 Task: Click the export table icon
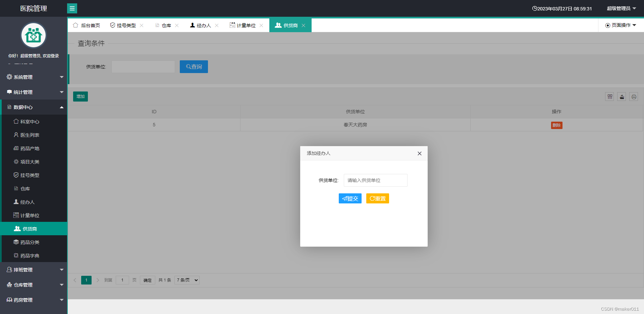pos(622,97)
